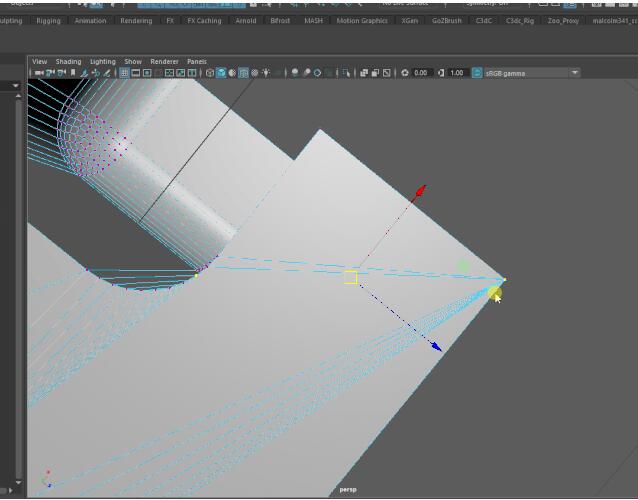The height and width of the screenshot is (500, 638).
Task: Open the sRGB gamma dropdown
Action: click(575, 73)
